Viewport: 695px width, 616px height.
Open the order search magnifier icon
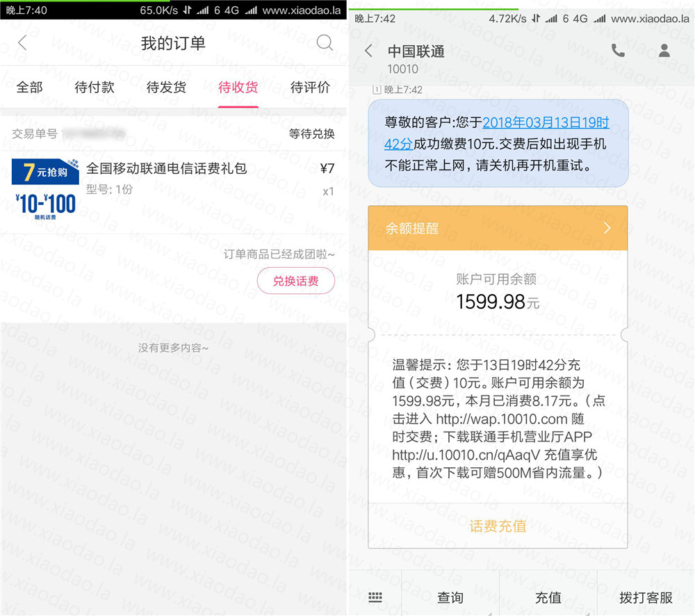[x=325, y=43]
